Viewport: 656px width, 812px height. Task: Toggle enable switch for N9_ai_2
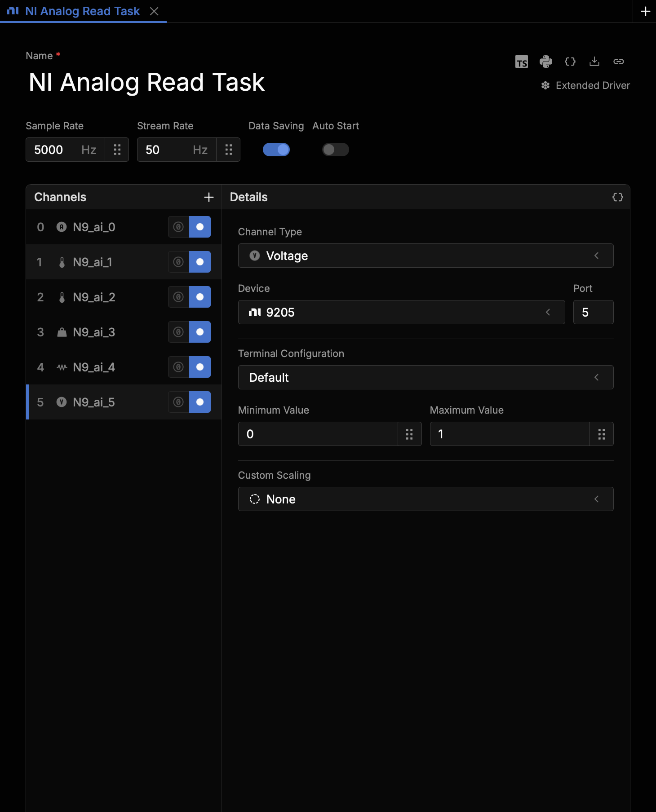(x=200, y=297)
